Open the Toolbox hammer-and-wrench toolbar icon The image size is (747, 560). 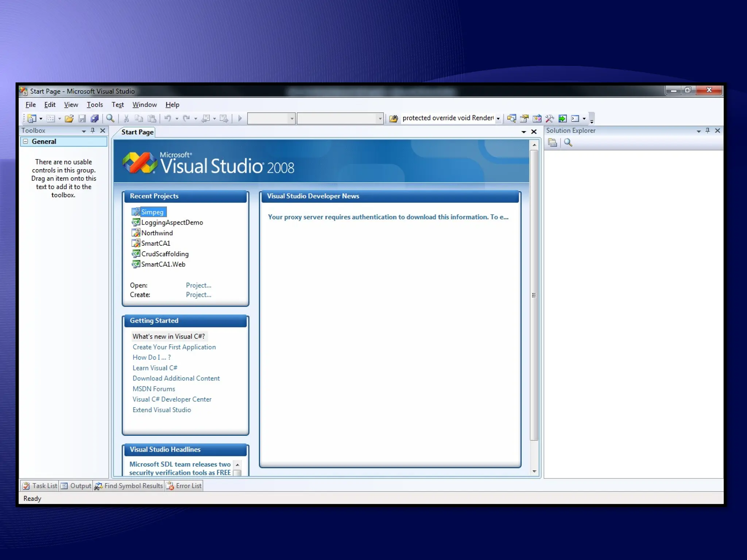[549, 118]
